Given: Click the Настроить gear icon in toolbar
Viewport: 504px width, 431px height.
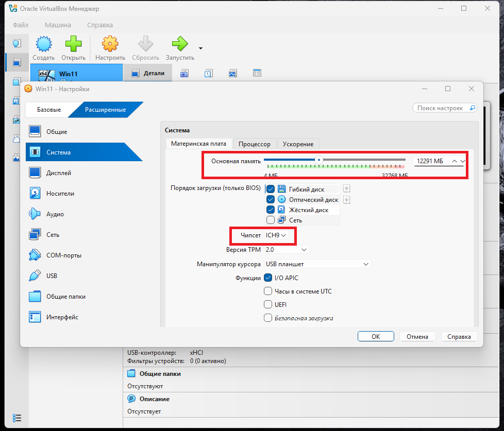Looking at the screenshot, I should coord(110,44).
